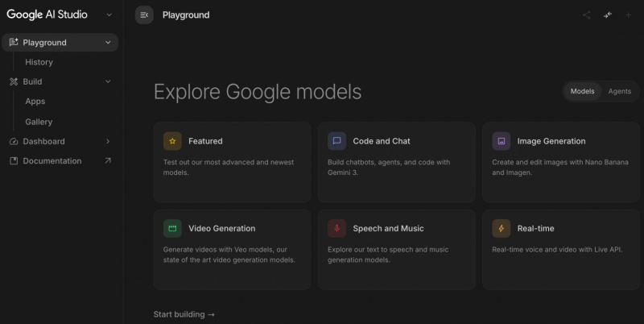Click the Documentation book icon in sidebar
This screenshot has width=644, height=324.
[14, 160]
